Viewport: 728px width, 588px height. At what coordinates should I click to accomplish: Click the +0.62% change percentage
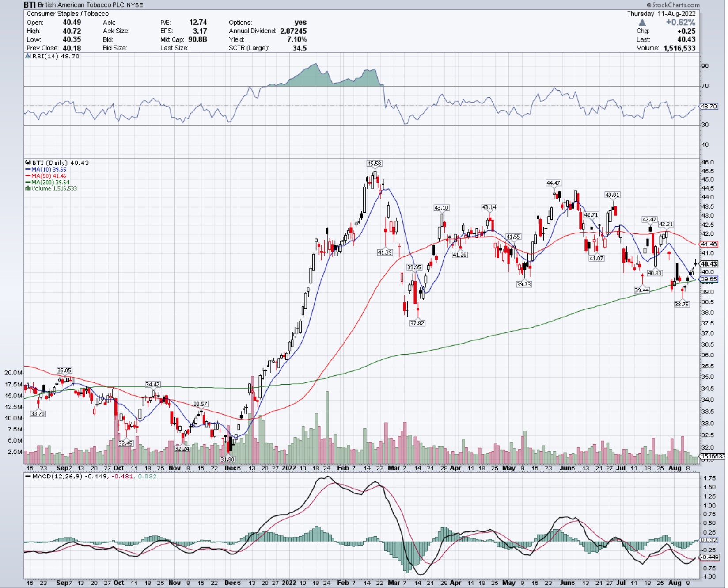(681, 23)
